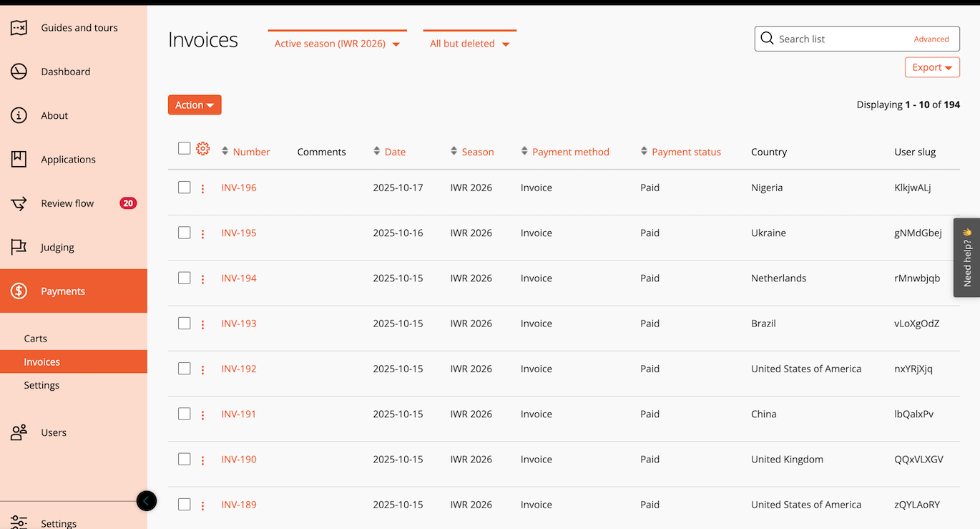Switch to Carts under Payments
Screen dimensions: 980x529
34,338
